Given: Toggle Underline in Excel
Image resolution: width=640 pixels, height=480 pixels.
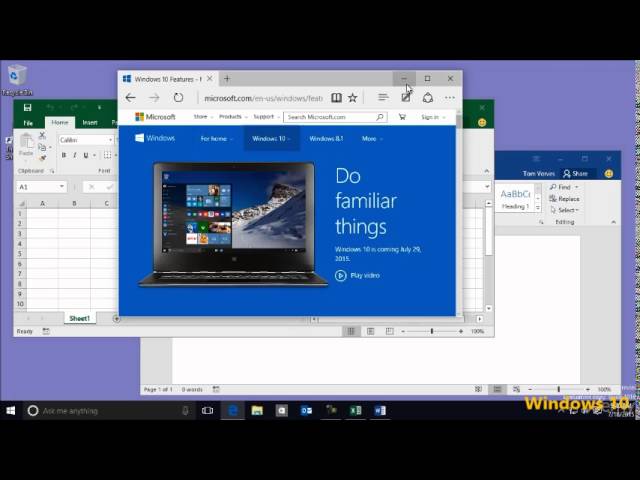Looking at the screenshot, I should (86, 155).
